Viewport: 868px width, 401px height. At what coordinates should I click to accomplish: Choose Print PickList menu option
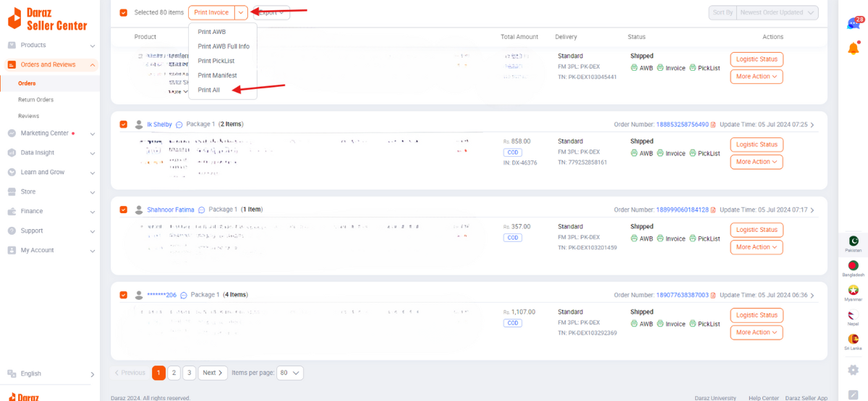pyautogui.click(x=216, y=61)
